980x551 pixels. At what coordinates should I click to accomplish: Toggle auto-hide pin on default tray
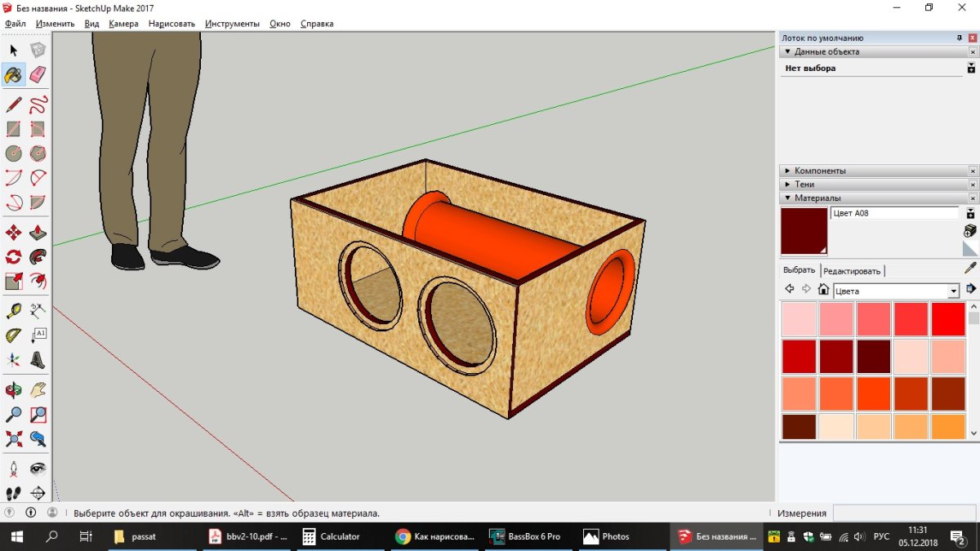(x=960, y=38)
